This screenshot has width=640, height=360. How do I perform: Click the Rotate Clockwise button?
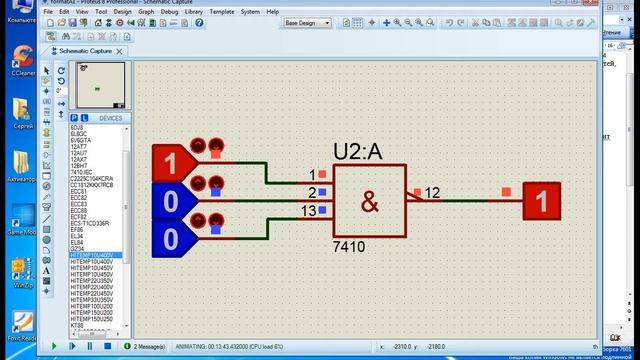(61, 71)
